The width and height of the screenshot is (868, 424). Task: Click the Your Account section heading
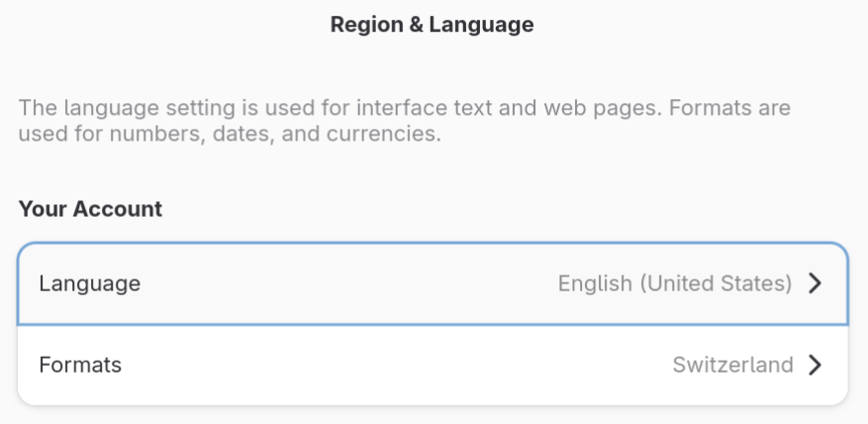point(90,209)
